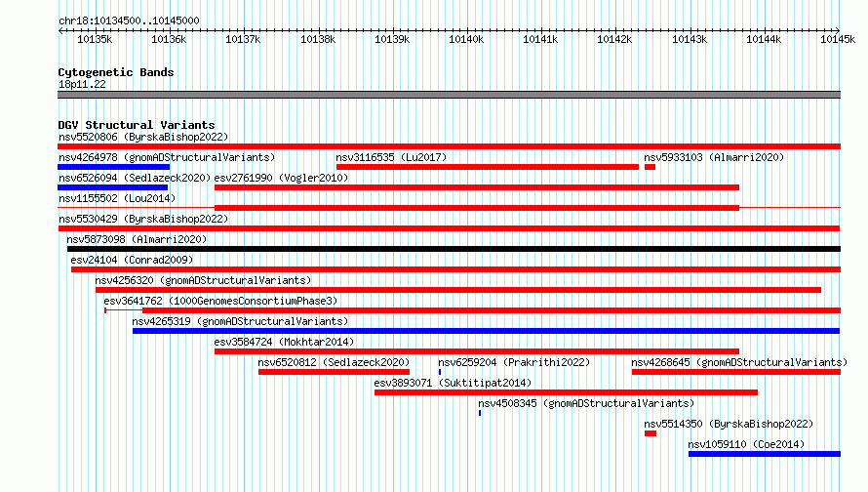Image resolution: width=868 pixels, height=492 pixels.
Task: Click the blue bar under nsv6526094
Action: click(112, 187)
